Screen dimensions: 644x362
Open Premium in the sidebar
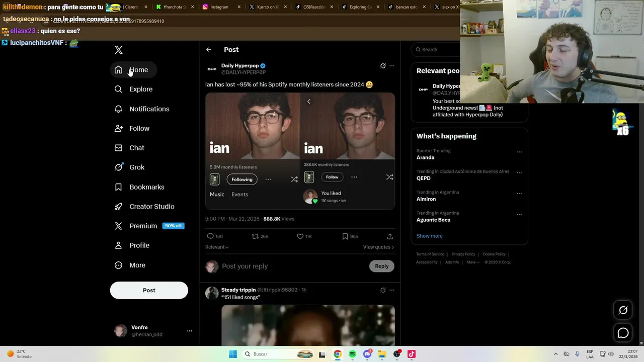pyautogui.click(x=149, y=226)
